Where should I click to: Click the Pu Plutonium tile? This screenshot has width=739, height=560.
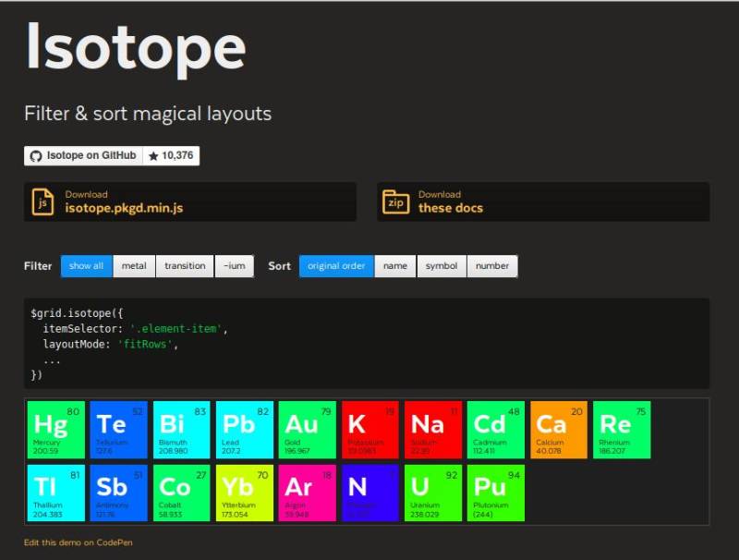click(496, 493)
